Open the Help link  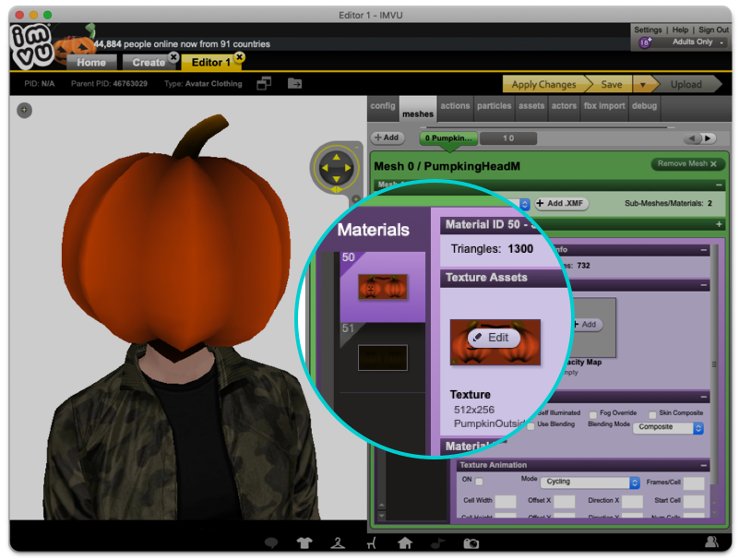[680, 30]
